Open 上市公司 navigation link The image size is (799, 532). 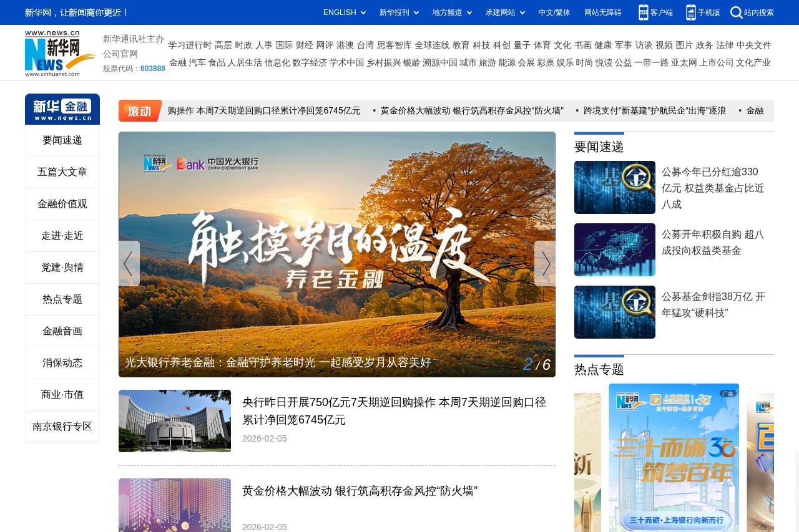pyautogui.click(x=717, y=62)
